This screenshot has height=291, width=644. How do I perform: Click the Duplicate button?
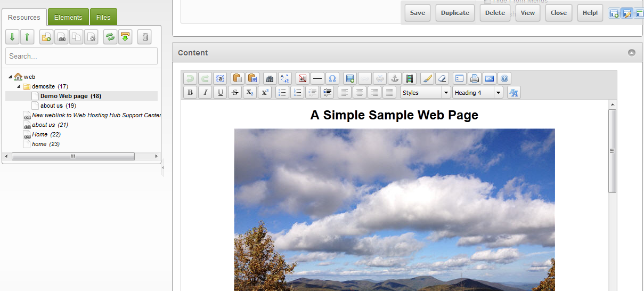coord(455,13)
